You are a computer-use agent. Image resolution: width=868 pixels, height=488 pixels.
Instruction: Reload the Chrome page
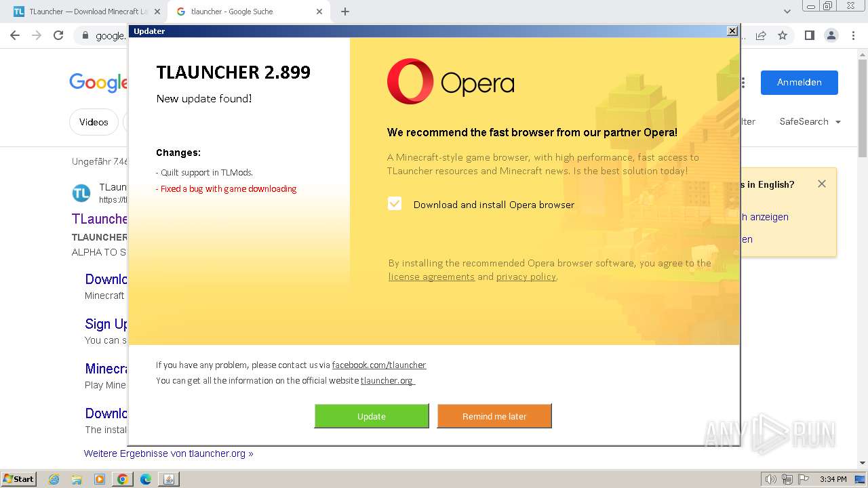point(58,35)
